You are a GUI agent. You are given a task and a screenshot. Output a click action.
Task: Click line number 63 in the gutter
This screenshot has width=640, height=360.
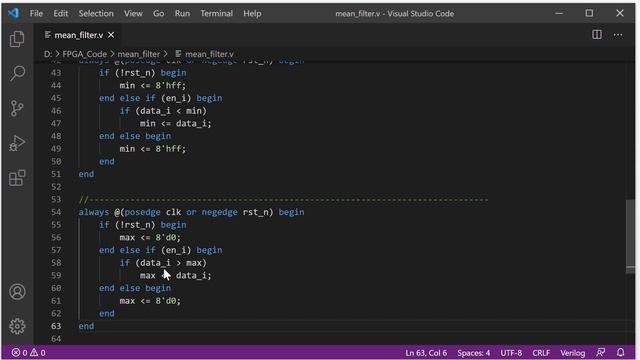(x=56, y=326)
